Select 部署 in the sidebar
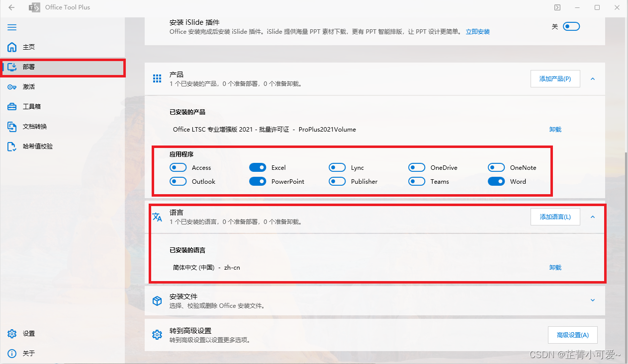 click(x=62, y=67)
